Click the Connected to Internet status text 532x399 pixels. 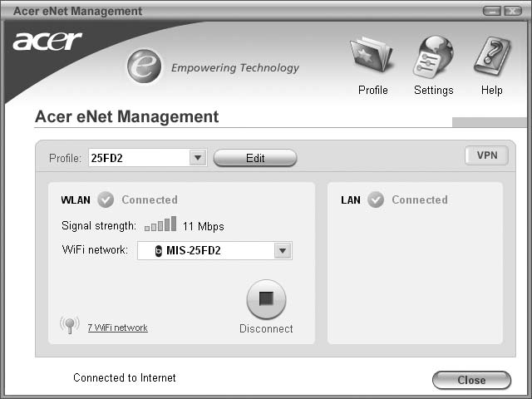(x=125, y=377)
